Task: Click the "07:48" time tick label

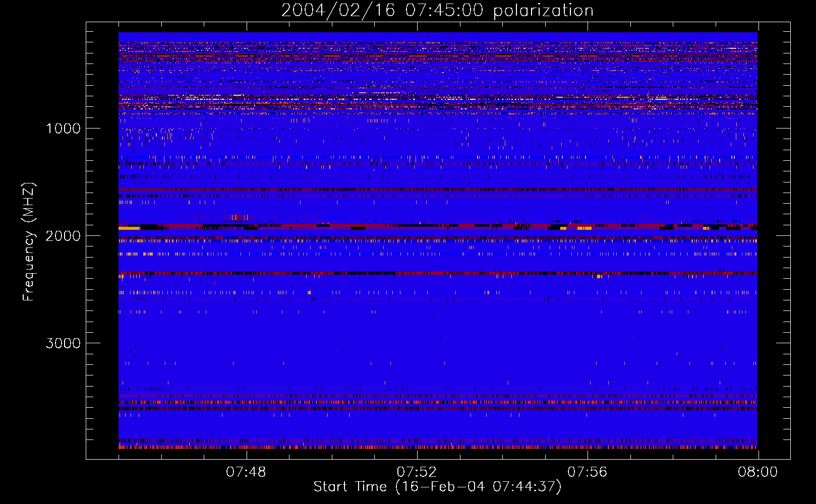Action: (246, 472)
